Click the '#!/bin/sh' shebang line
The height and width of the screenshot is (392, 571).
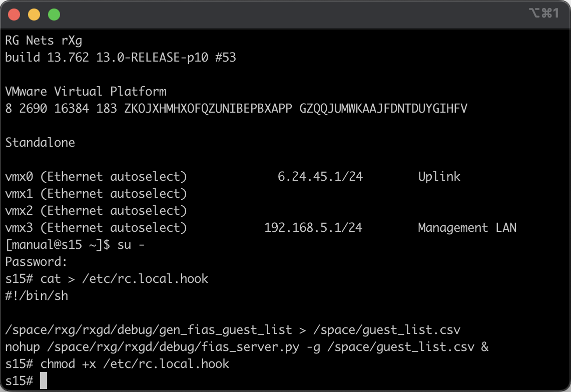coord(37,296)
